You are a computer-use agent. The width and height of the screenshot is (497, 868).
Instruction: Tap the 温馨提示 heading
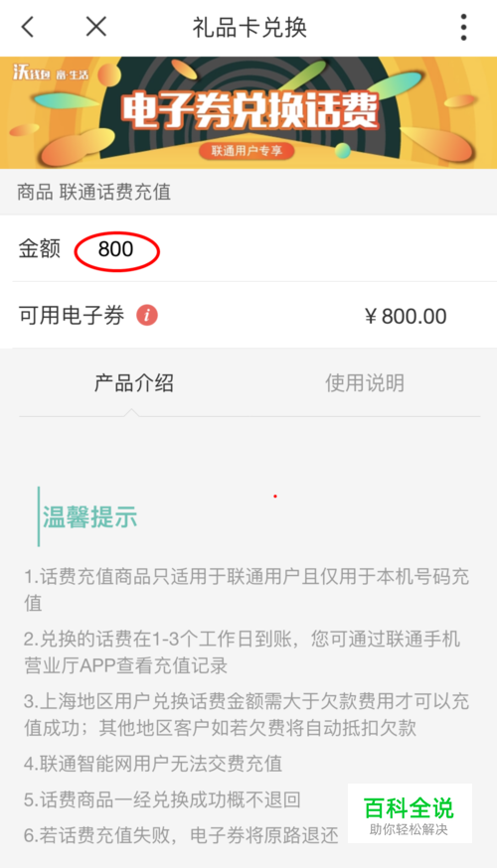[89, 517]
